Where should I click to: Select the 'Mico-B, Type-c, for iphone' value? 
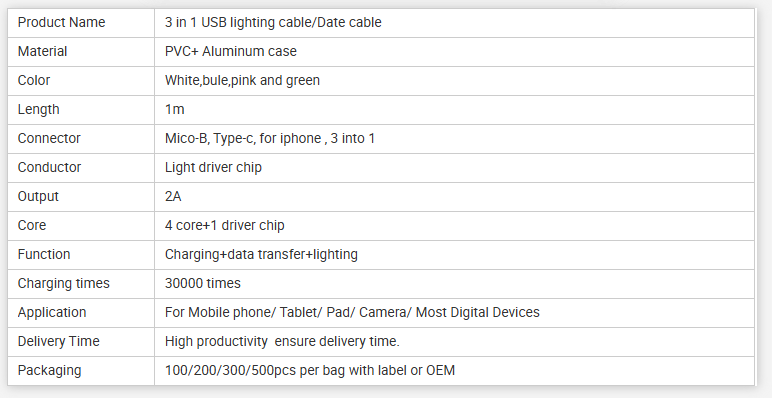point(243,138)
